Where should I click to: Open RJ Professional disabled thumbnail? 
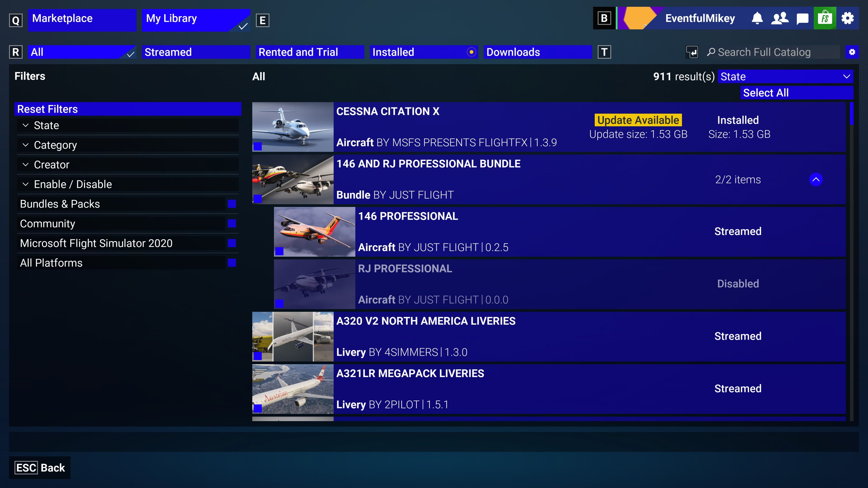click(x=314, y=284)
